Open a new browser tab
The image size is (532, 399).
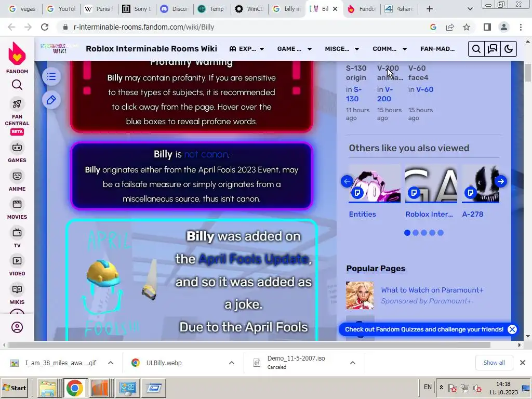[x=430, y=9]
